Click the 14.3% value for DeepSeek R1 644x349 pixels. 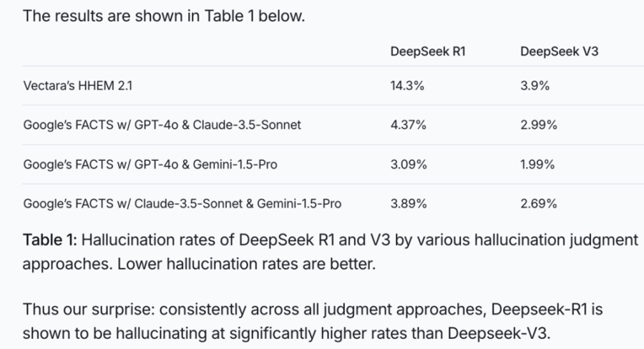pos(407,85)
